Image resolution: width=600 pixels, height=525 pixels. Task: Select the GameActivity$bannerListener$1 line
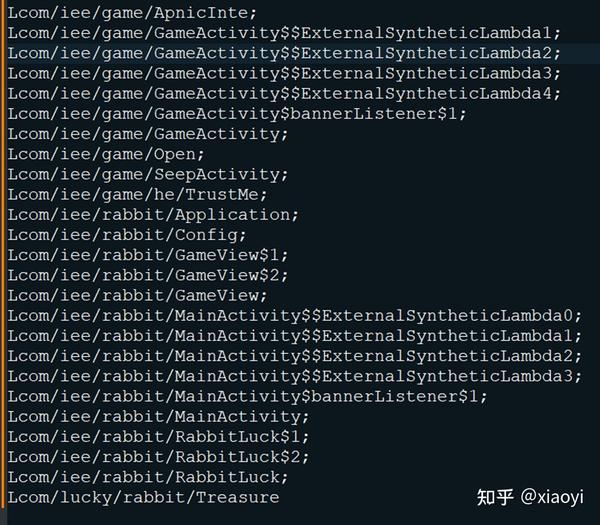click(237, 114)
